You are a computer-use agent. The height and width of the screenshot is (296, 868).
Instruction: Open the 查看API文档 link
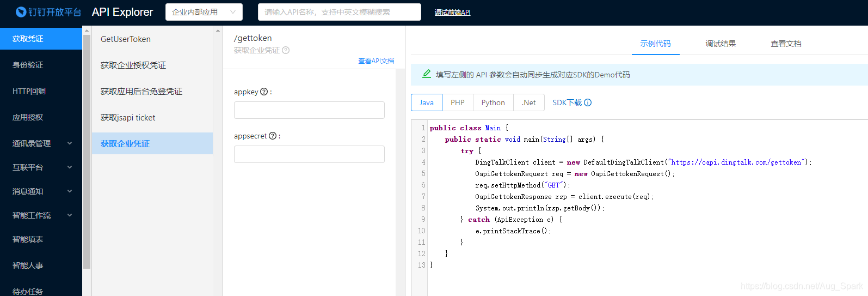(x=376, y=61)
